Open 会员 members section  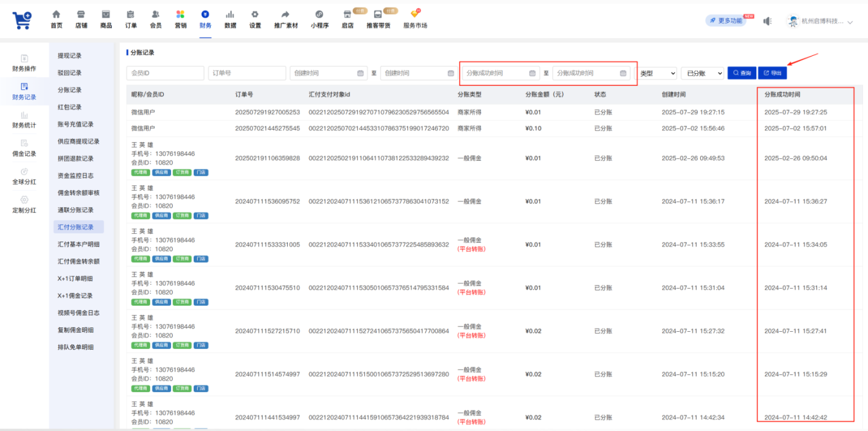coord(156,20)
